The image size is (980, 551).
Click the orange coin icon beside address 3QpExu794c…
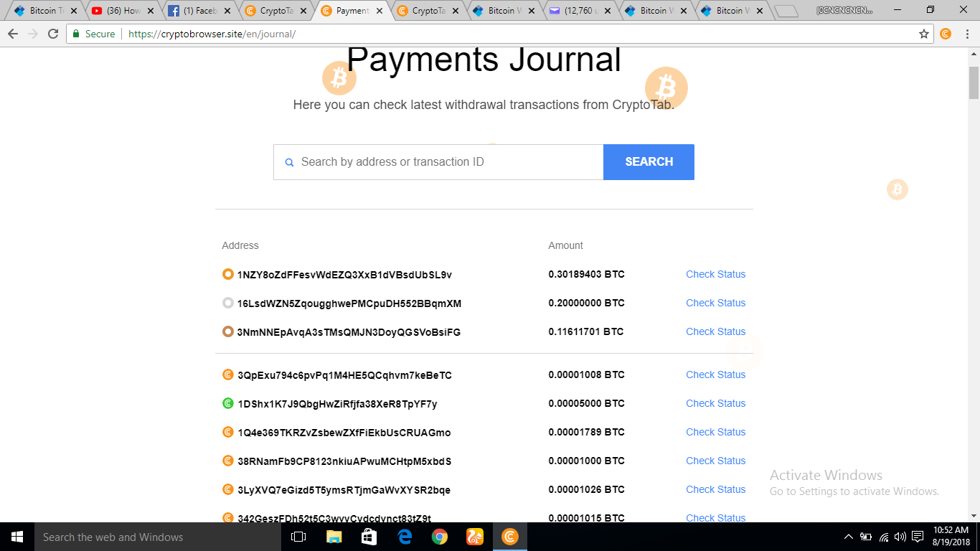[x=228, y=375]
